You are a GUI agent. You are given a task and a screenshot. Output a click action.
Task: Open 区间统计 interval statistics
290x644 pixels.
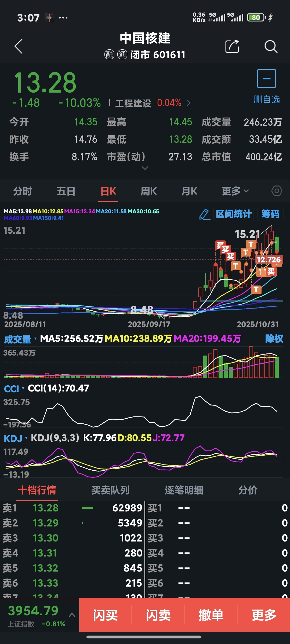(x=234, y=214)
